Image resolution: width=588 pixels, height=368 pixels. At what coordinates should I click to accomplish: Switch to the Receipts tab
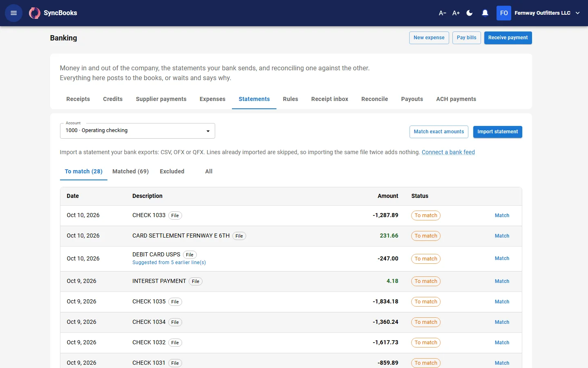pos(78,99)
